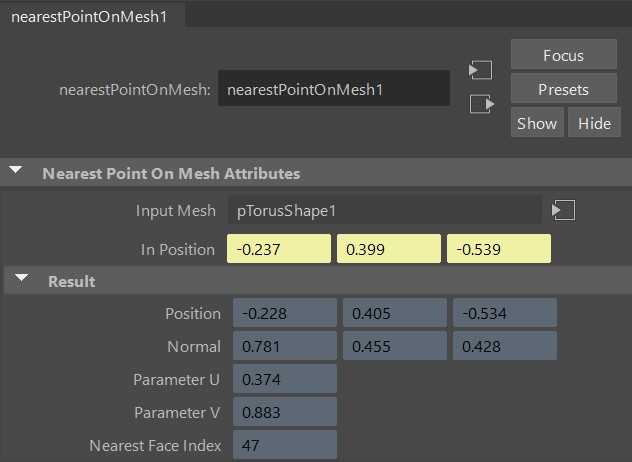The height and width of the screenshot is (462, 632).
Task: Switch to the nearestPointOnMesh1 tab
Action: coord(89,17)
